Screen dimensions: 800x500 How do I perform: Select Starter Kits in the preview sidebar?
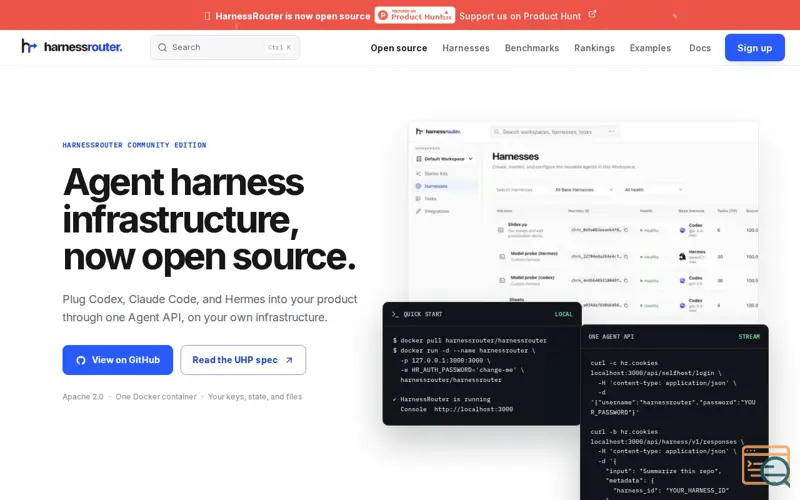click(x=436, y=173)
